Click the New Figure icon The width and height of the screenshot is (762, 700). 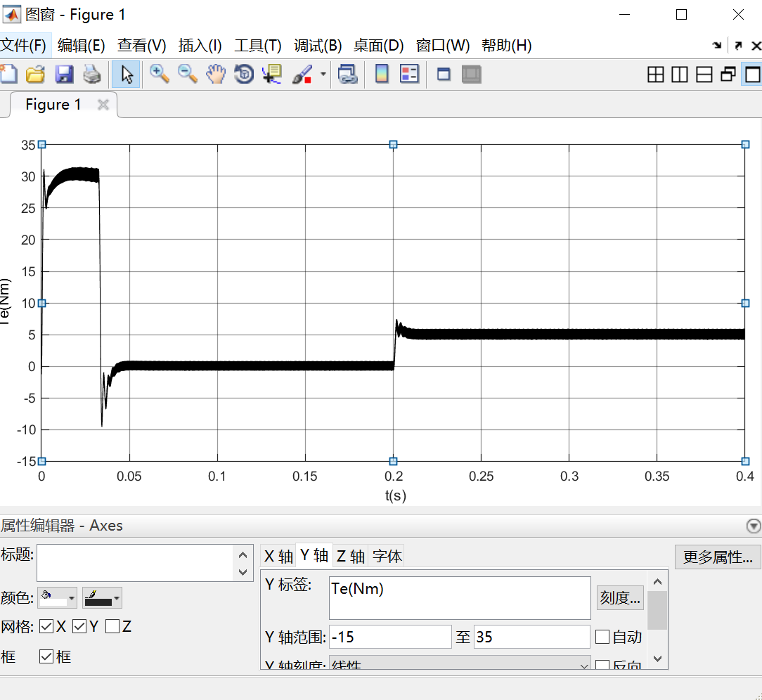(8, 74)
